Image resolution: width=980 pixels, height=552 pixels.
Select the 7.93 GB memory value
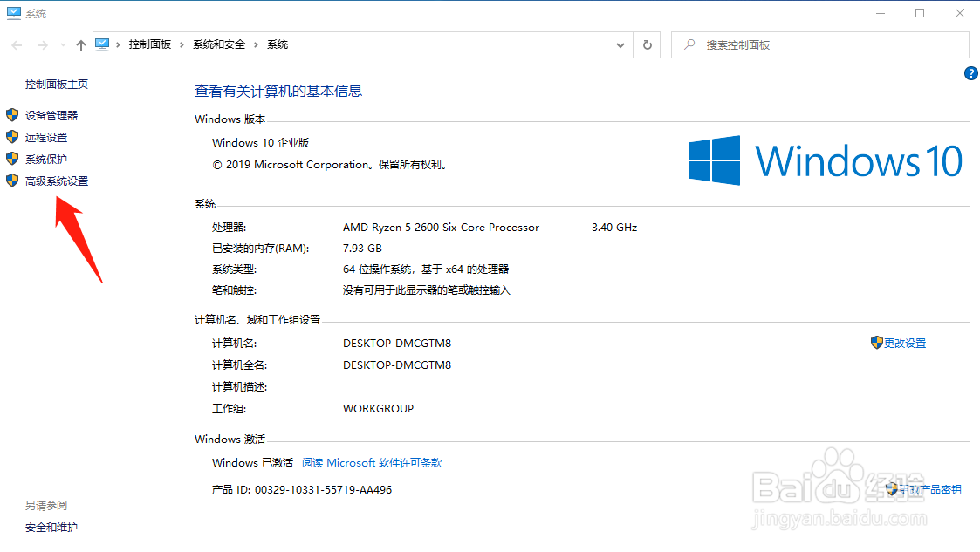coord(362,249)
